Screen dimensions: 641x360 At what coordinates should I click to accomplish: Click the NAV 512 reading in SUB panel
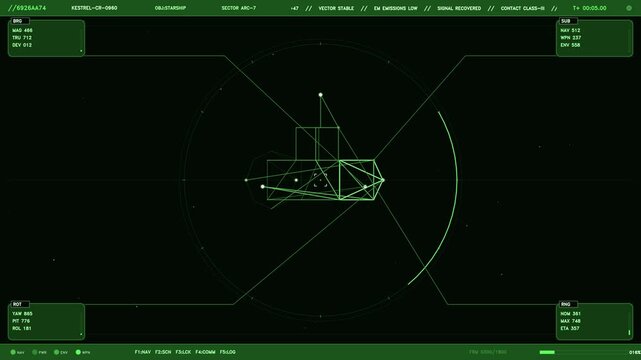tap(570, 30)
